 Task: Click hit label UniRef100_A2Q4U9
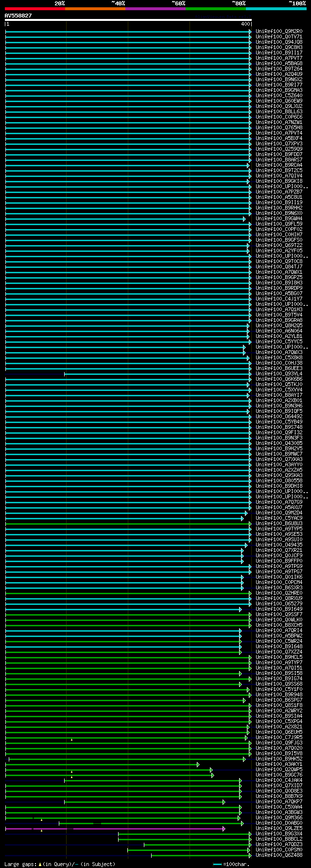click(279, 74)
